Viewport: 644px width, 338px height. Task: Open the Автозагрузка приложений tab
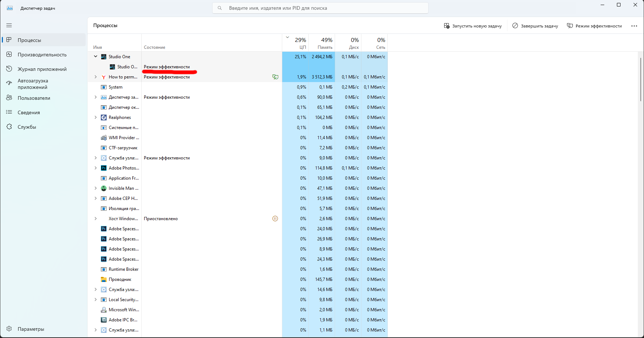(44, 84)
